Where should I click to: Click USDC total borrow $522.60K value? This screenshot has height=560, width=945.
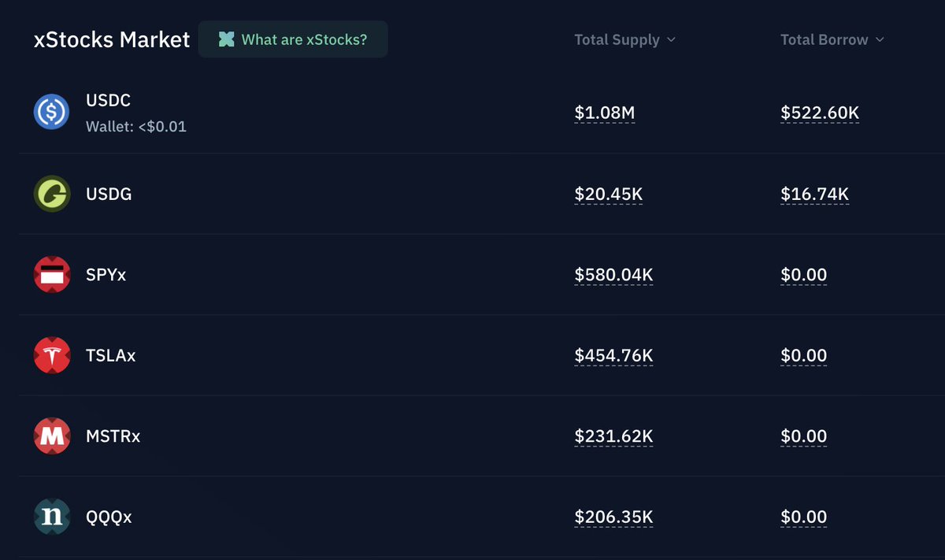(820, 114)
